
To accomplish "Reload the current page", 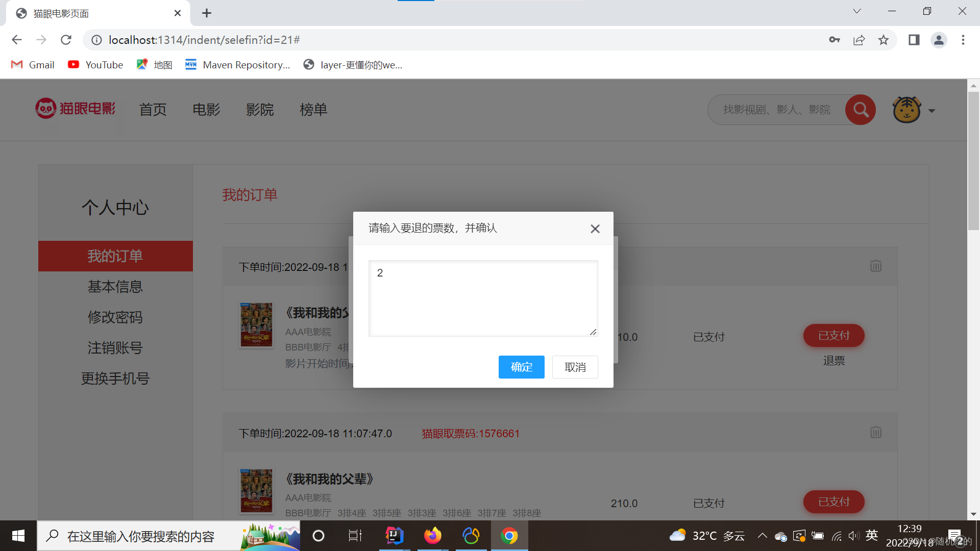I will (66, 40).
